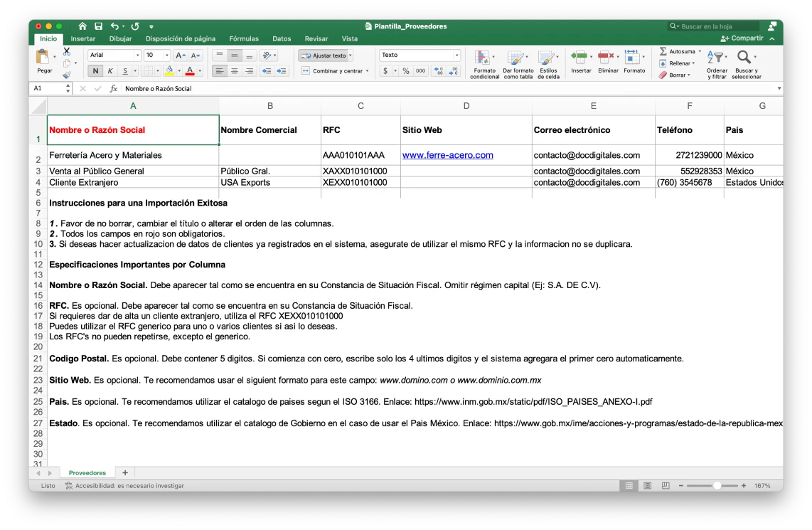The width and height of the screenshot is (812, 530).
Task: Click the Pegar paste clipboard icon
Action: pos(43,57)
